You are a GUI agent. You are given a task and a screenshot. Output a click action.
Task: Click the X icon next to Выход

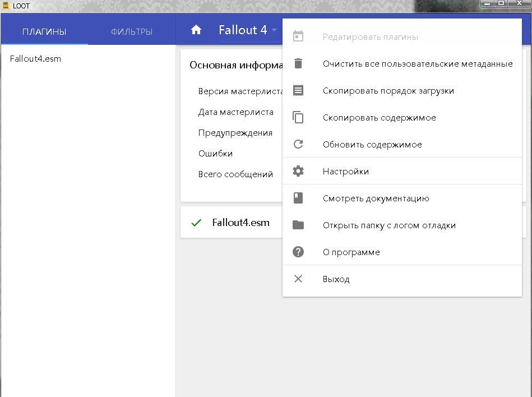pyautogui.click(x=298, y=279)
